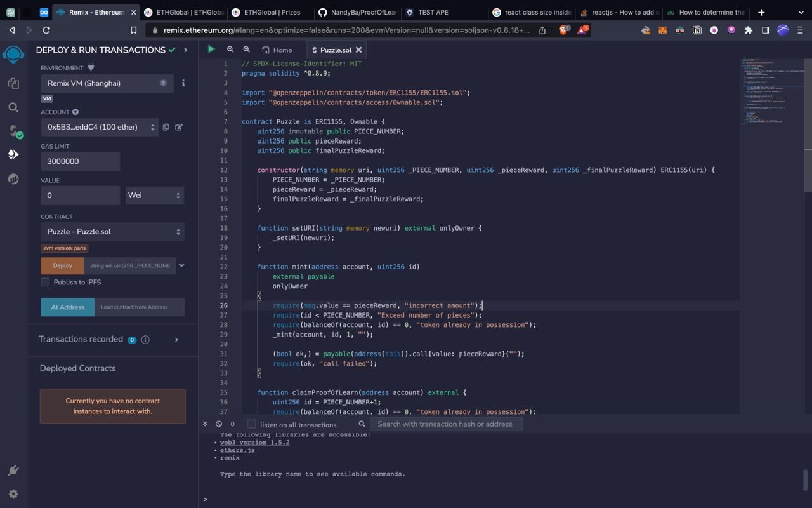Open the Contract dropdown Puzzle - Puzzle.sol
The width and height of the screenshot is (812, 508).
(x=113, y=232)
